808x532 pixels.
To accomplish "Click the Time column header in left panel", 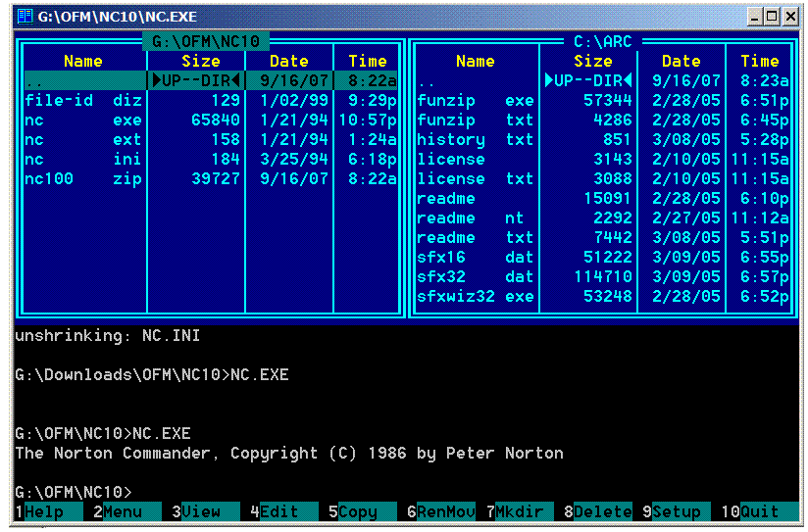I will 368,61.
